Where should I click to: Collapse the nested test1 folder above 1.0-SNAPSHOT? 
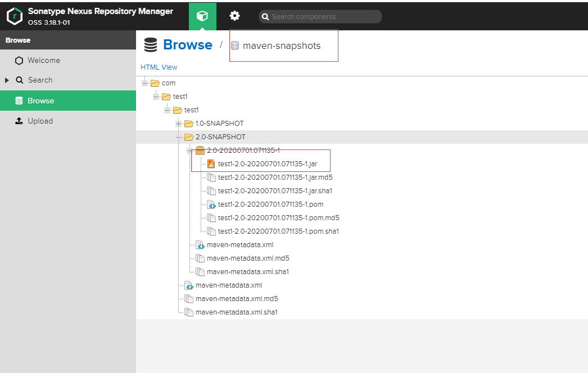tap(168, 110)
